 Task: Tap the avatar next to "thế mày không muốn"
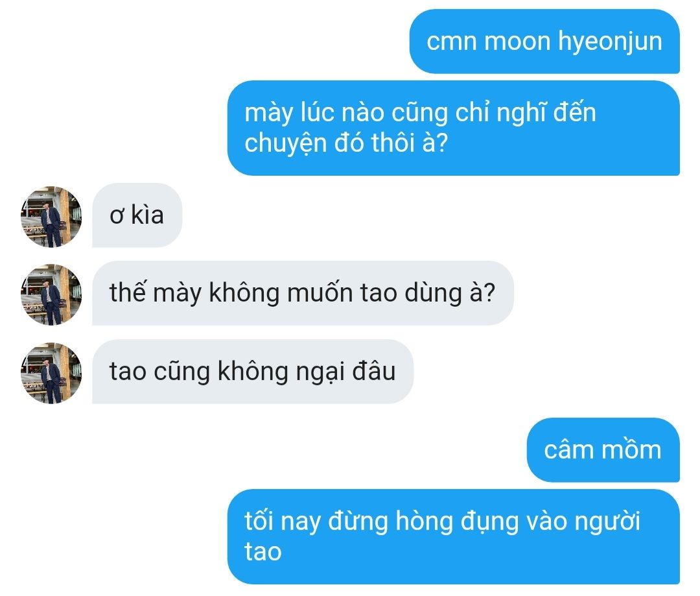[x=51, y=295]
